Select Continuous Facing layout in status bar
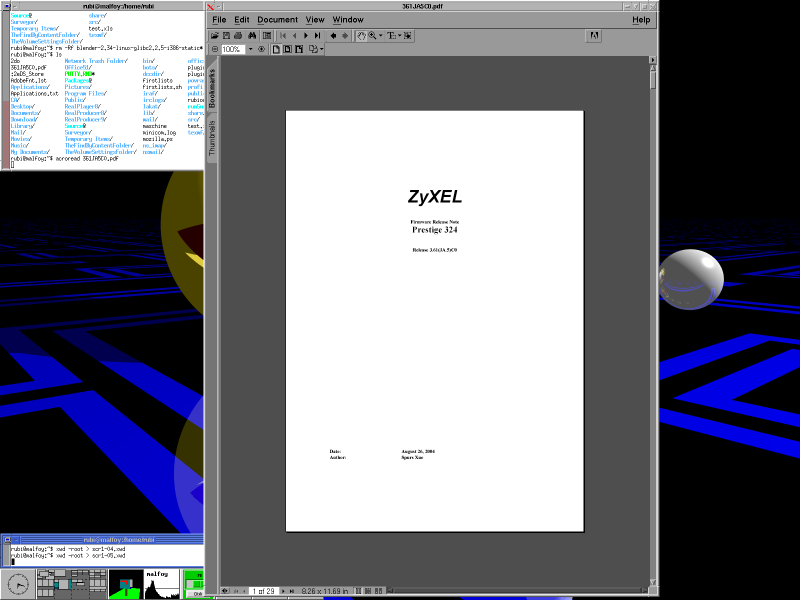The height and width of the screenshot is (600, 800). coord(378,591)
